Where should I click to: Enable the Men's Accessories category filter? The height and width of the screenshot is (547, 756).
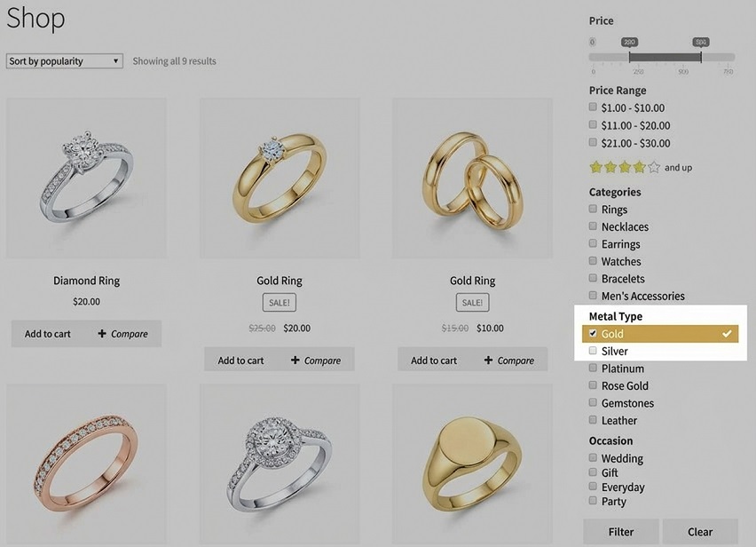pyautogui.click(x=592, y=296)
